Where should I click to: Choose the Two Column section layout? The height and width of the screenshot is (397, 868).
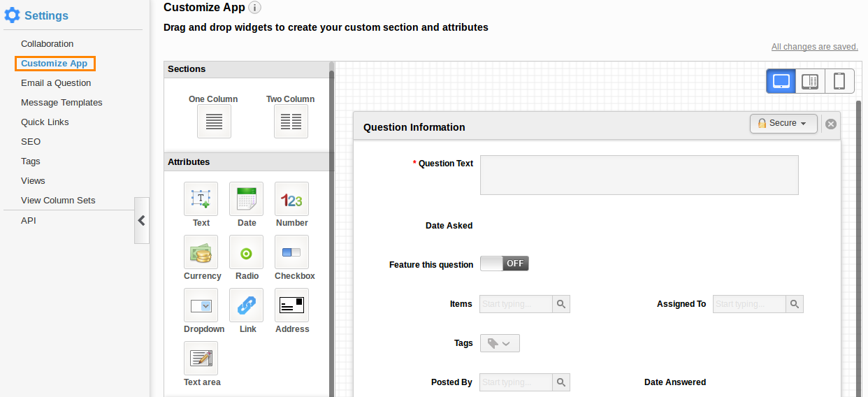(x=291, y=122)
